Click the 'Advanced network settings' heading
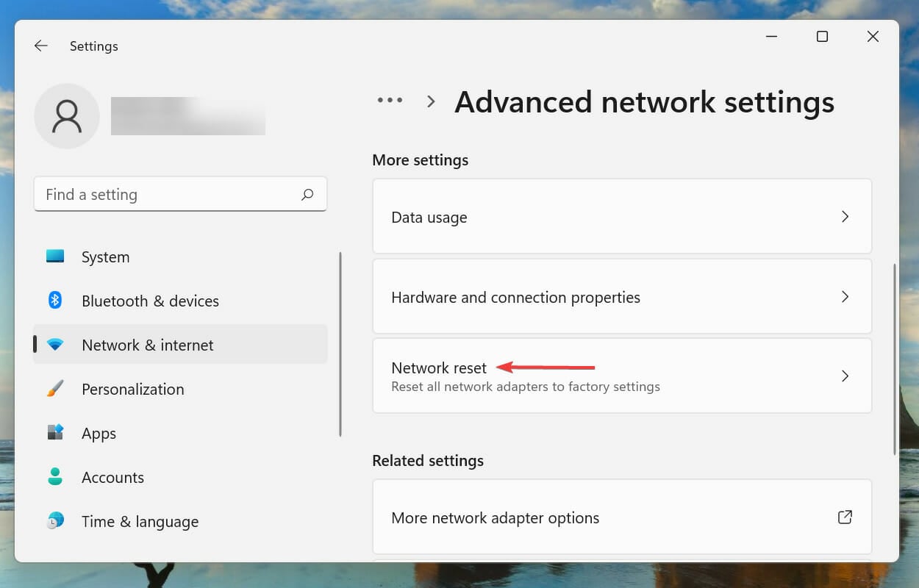The image size is (919, 588). (x=645, y=102)
